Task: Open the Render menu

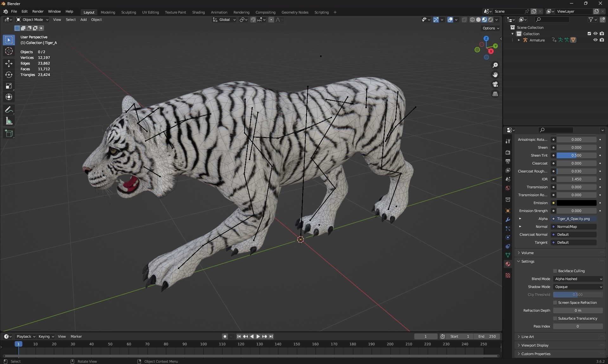Action: pyautogui.click(x=38, y=11)
